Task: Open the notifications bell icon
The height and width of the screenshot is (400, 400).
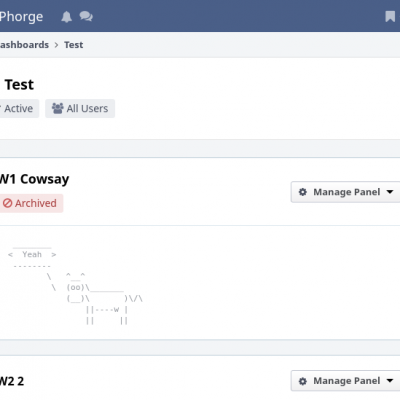Action: point(66,17)
